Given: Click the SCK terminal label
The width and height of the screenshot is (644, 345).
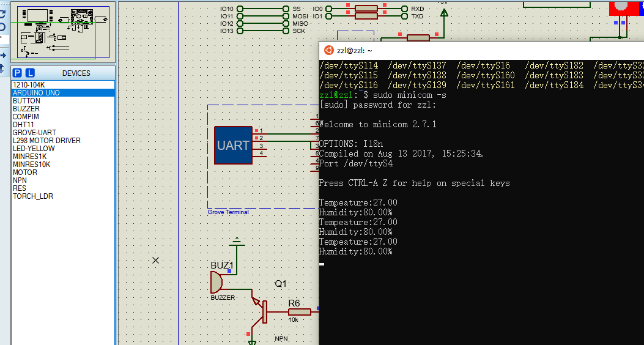Looking at the screenshot, I should (298, 31).
